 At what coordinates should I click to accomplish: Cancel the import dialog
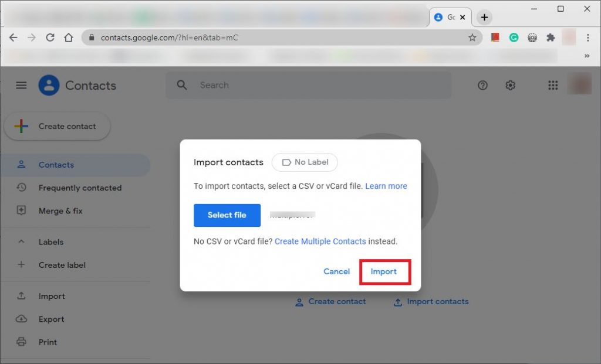pyautogui.click(x=336, y=271)
